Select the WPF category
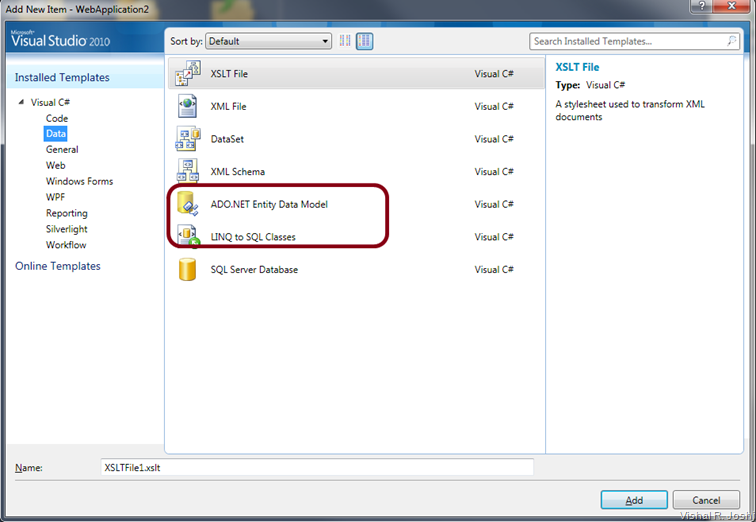The image size is (756, 522). 55,197
